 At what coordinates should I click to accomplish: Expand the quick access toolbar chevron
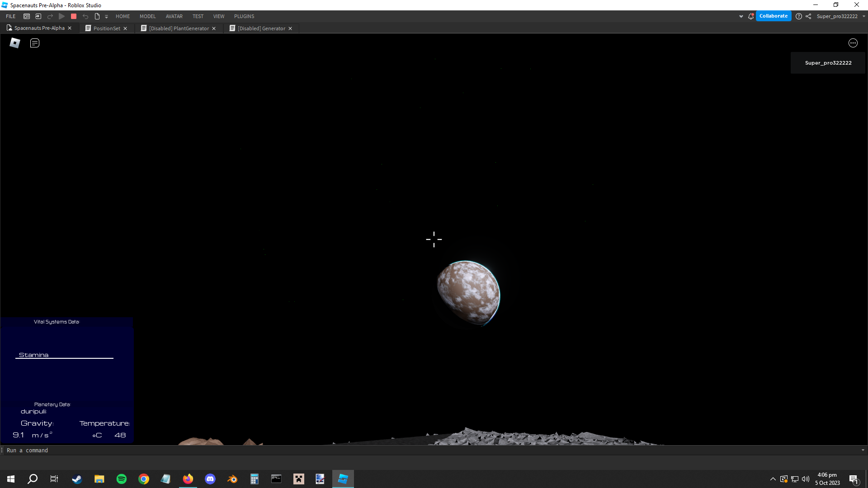click(107, 16)
